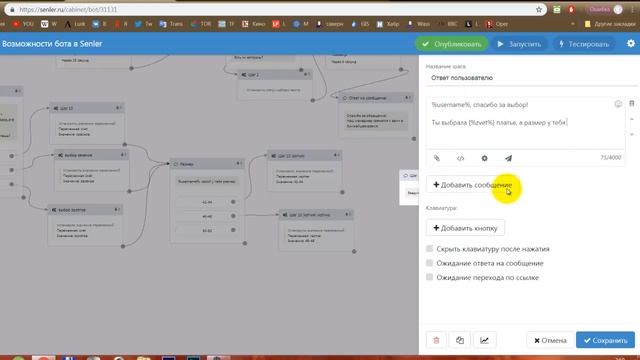Enable Ожидание перехода по ссылке checkbox
This screenshot has width=640, height=360.
[x=429, y=277]
